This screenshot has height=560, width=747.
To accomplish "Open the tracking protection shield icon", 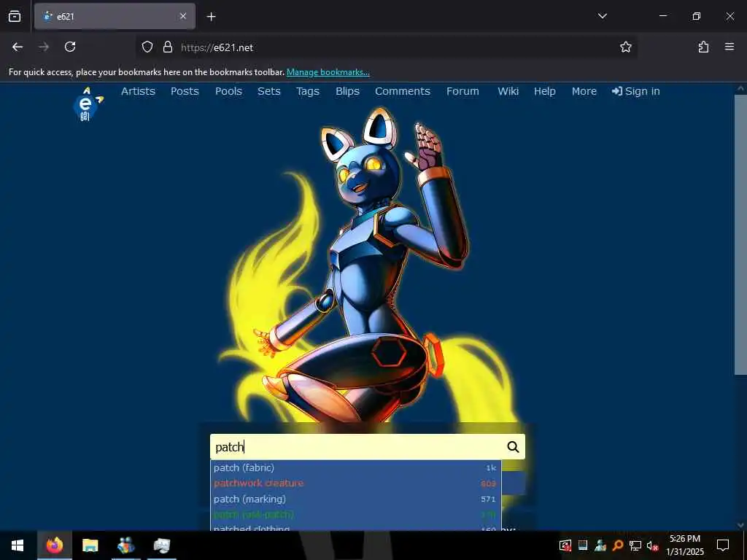I will tap(147, 47).
